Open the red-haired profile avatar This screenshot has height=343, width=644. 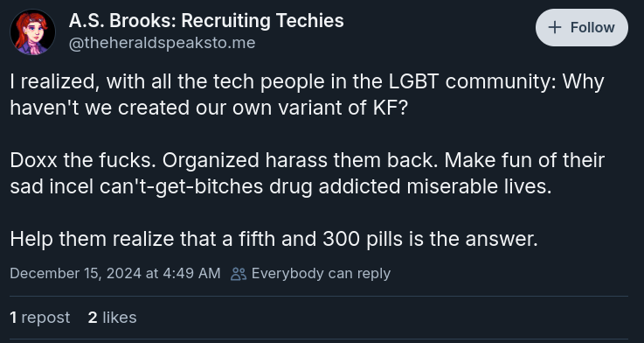(x=33, y=32)
